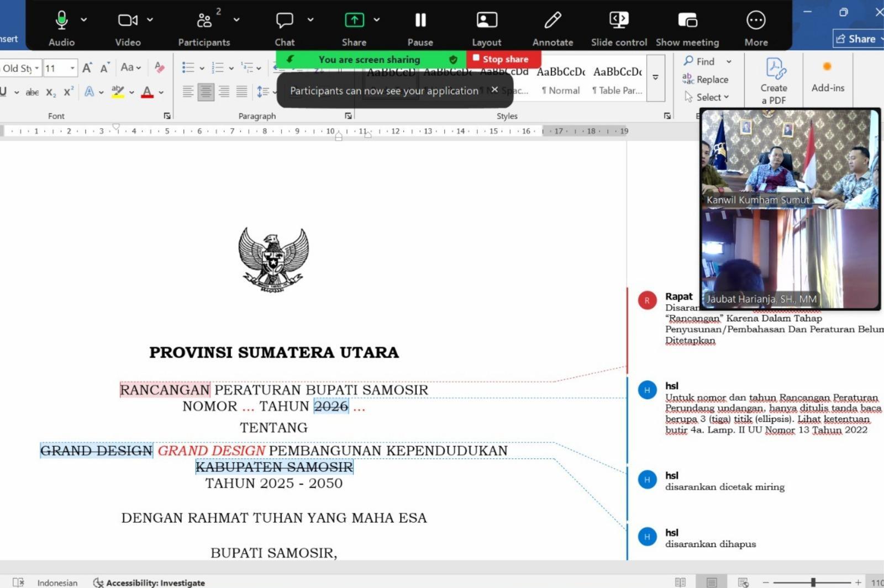Expand the Audio options arrow
Screen dimensions: 884x588
(x=84, y=20)
